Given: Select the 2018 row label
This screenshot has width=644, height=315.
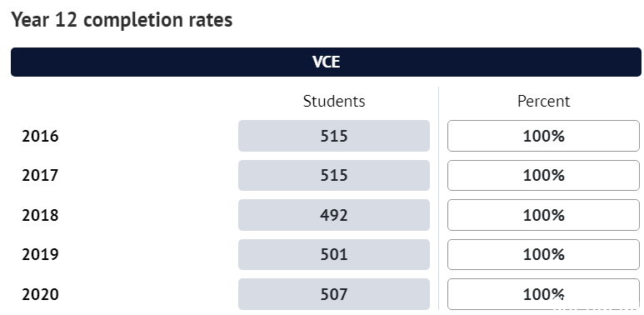Looking at the screenshot, I should [40, 215].
